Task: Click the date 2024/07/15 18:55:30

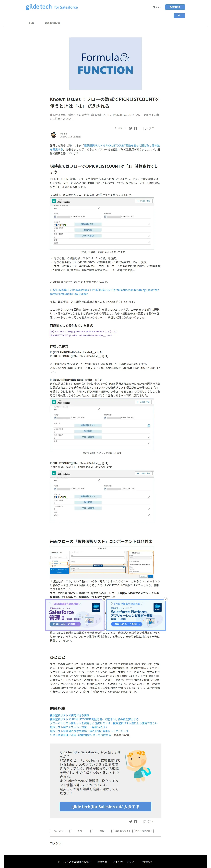Action: pos(70,137)
